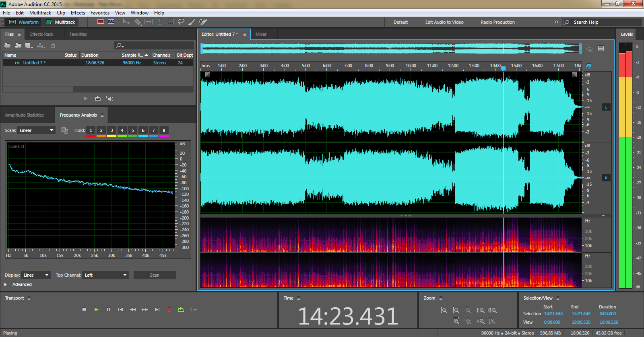Click the Scan button
This screenshot has height=337, width=644.
tap(155, 275)
